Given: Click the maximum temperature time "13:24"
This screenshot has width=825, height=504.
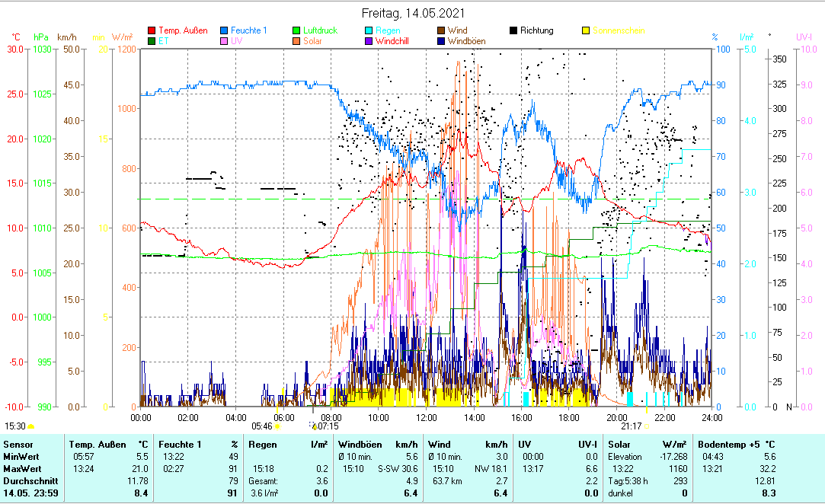Looking at the screenshot, I should point(84,469).
